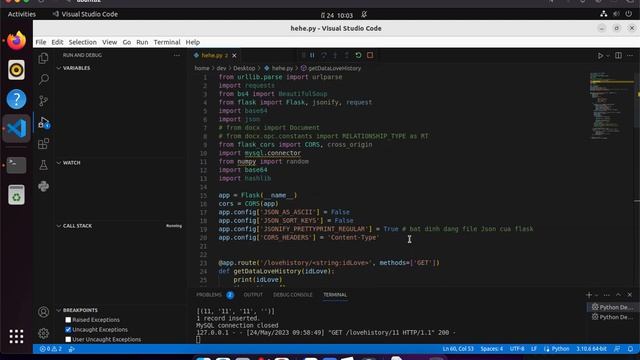Change line ending via LF entry
640x360 pixels.
(x=533, y=349)
